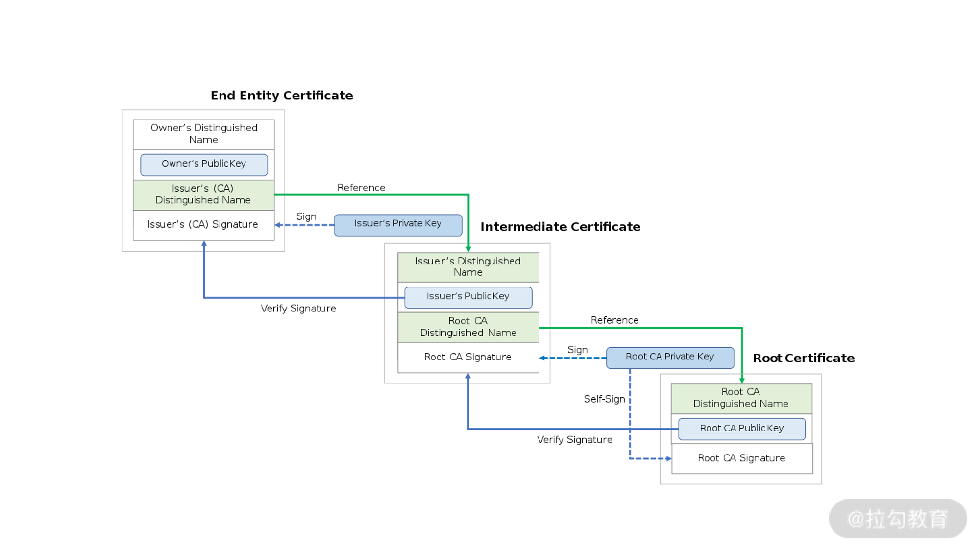Click the Owner's PublicKey blue box
This screenshot has height=551, width=980.
(x=204, y=165)
